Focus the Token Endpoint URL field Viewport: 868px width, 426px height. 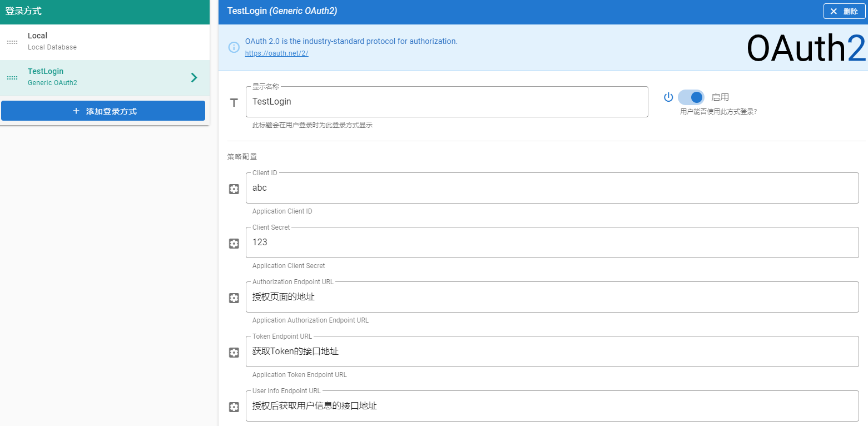pyautogui.click(x=552, y=351)
